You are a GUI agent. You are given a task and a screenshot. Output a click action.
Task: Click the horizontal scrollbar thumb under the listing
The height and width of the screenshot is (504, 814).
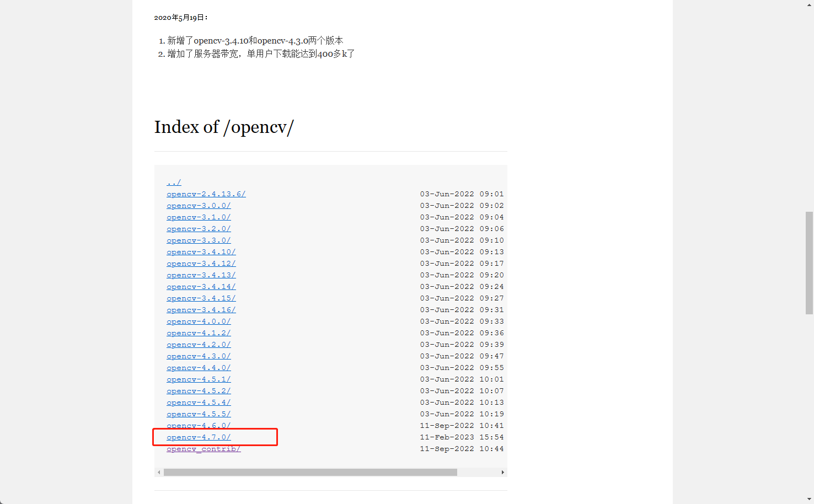[310, 472]
